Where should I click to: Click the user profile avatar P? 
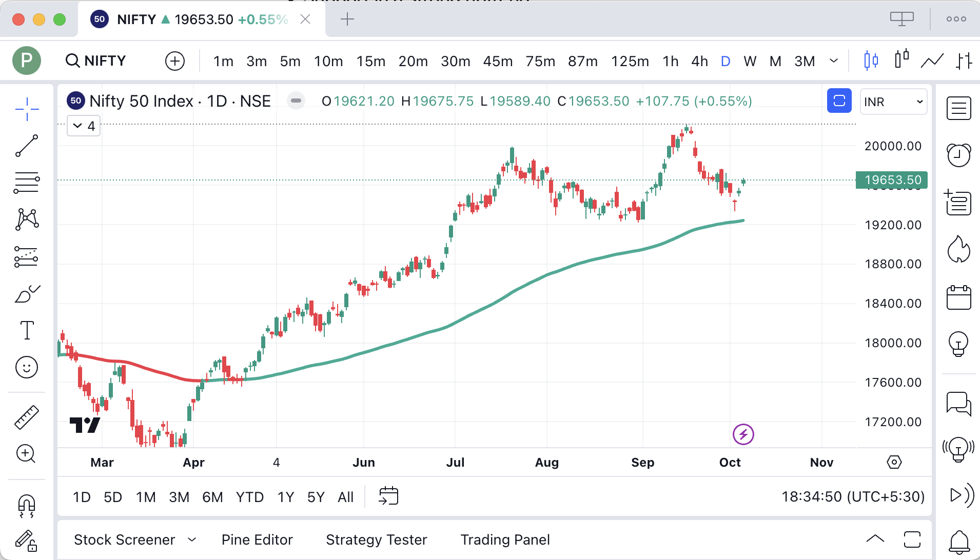27,61
